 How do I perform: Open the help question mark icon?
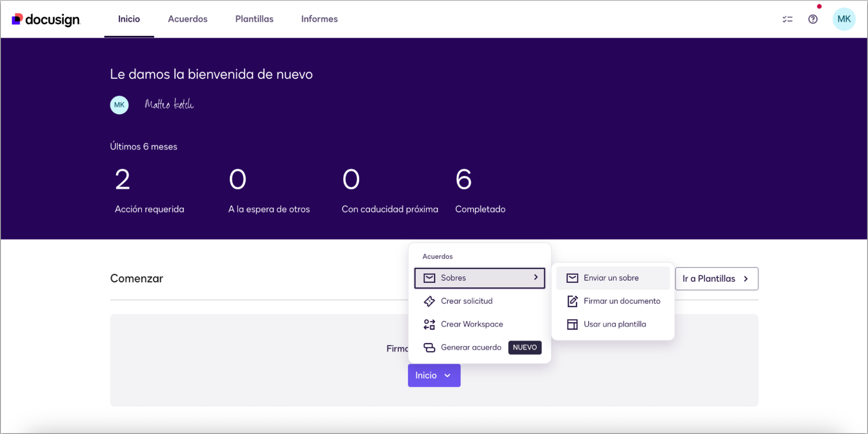pyautogui.click(x=813, y=19)
